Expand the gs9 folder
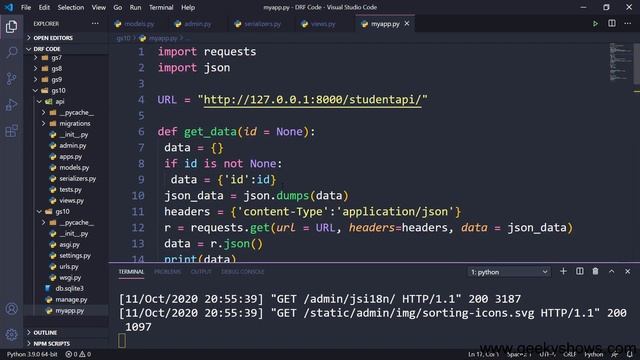The width and height of the screenshot is (640, 360). (56, 80)
